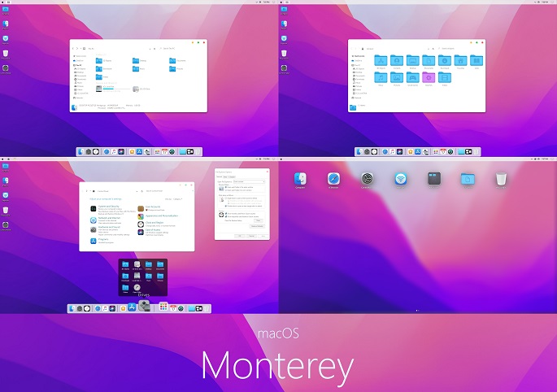557x392 pixels.
Task: Open the Local Disk drive icon in This PC window
Action: [98, 89]
